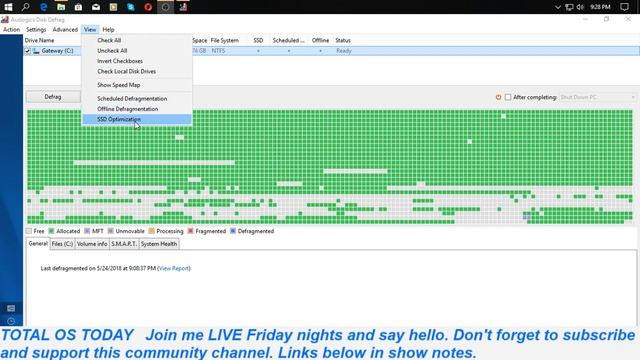Show hidden system tray icons

click(558, 7)
